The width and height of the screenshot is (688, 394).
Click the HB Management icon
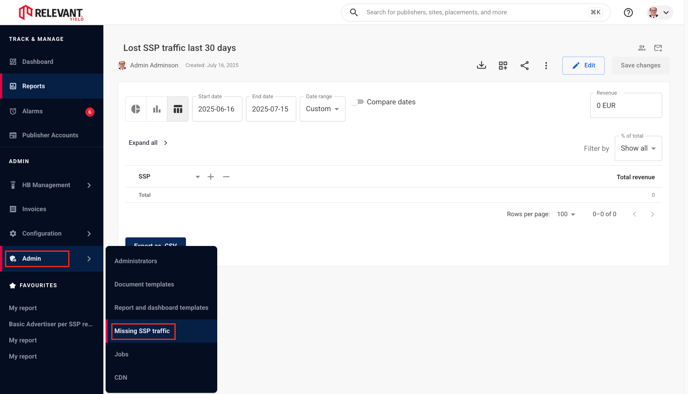(13, 185)
